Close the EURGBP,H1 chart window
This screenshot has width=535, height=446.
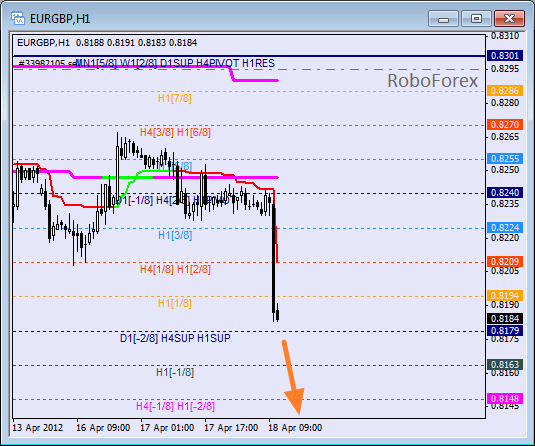point(509,18)
